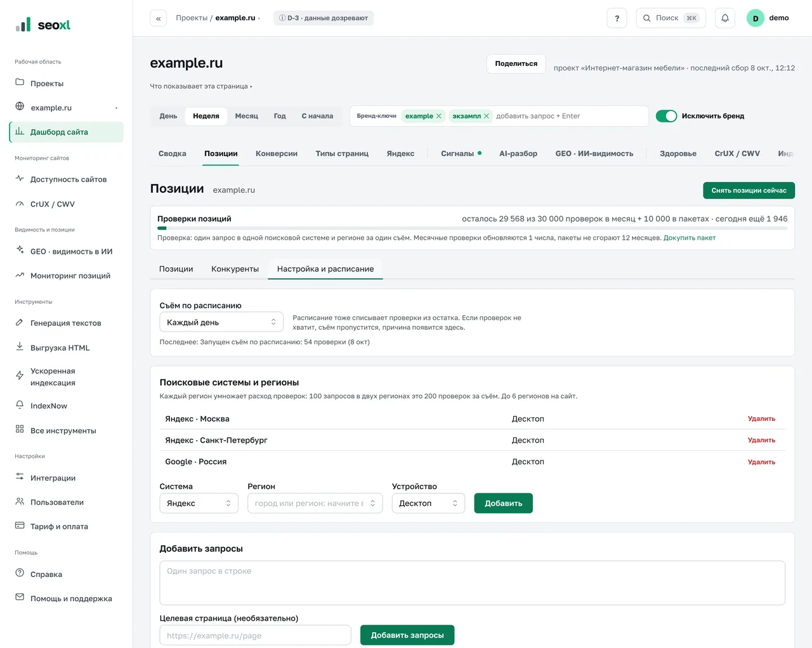
Task: Remove the example brand key tag
Action: tap(438, 116)
